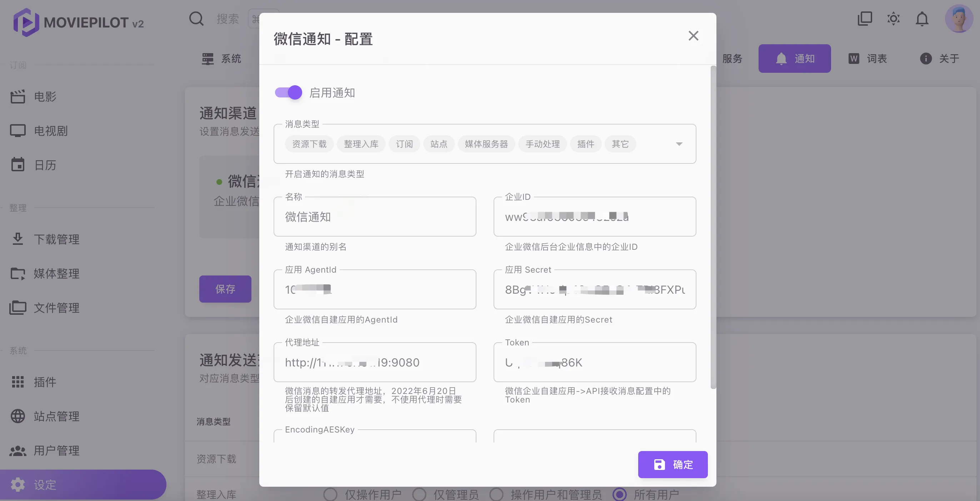
Task: Switch to the 关于 settings tab
Action: point(939,59)
